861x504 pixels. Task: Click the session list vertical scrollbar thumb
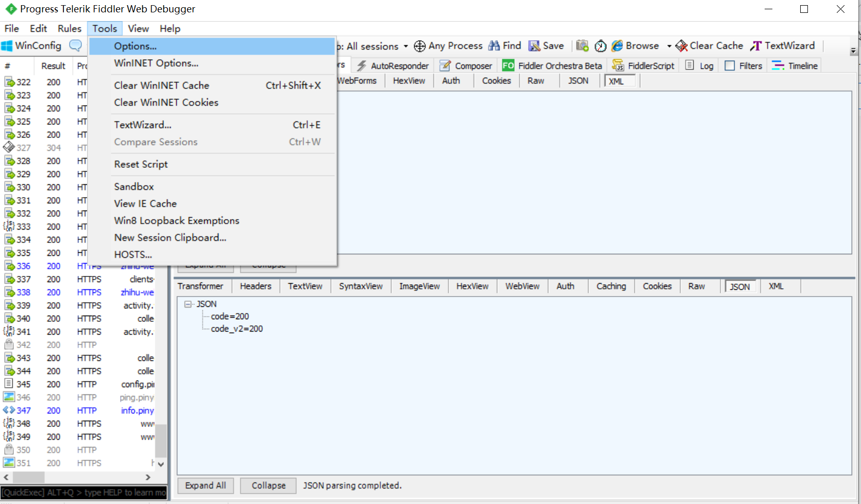161,441
